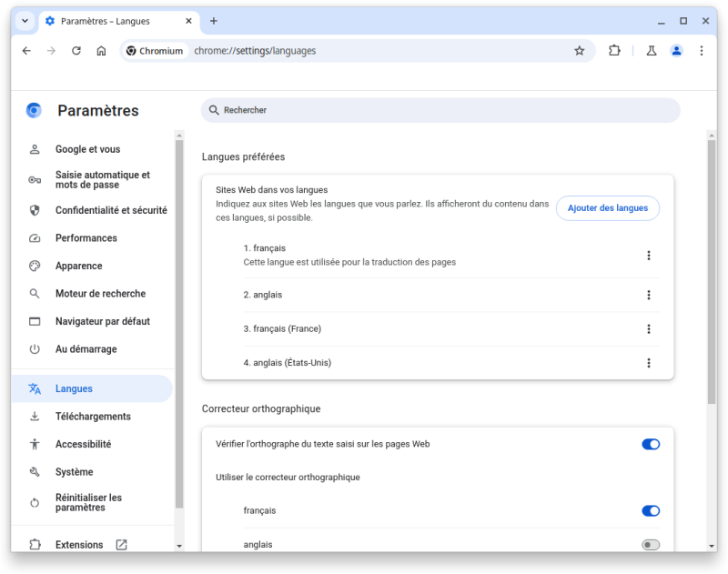The image size is (728, 574).
Task: Select Téléchargements in the sidebar
Action: (93, 417)
